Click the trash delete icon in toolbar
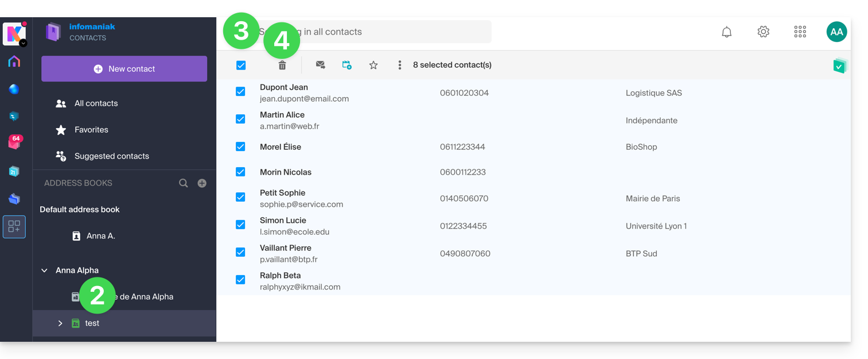The height and width of the screenshot is (359, 868). click(282, 65)
